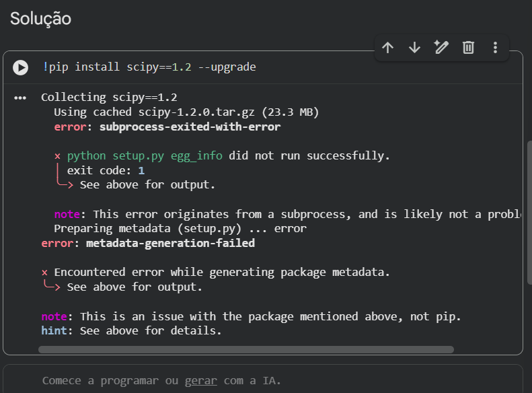Click the "Collecting scipy==1.2" output line
Screen dimensions: 532x393
[x=108, y=97]
